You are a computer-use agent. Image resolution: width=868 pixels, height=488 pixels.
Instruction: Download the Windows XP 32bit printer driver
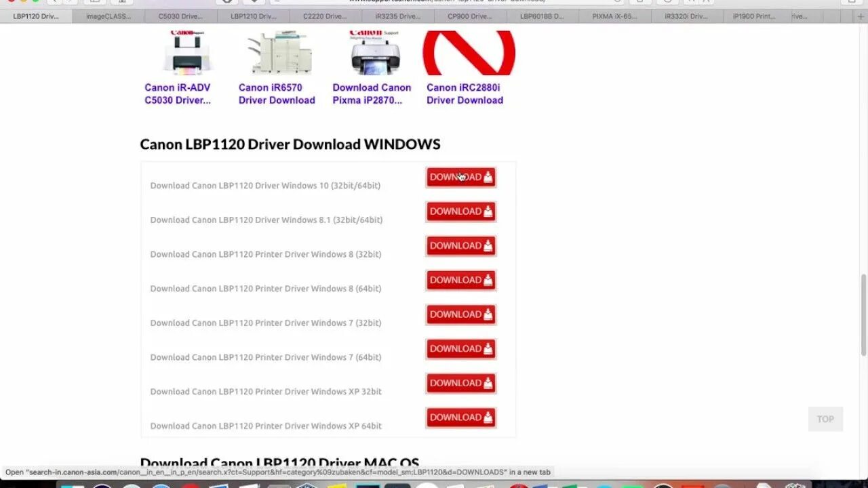[x=461, y=383]
